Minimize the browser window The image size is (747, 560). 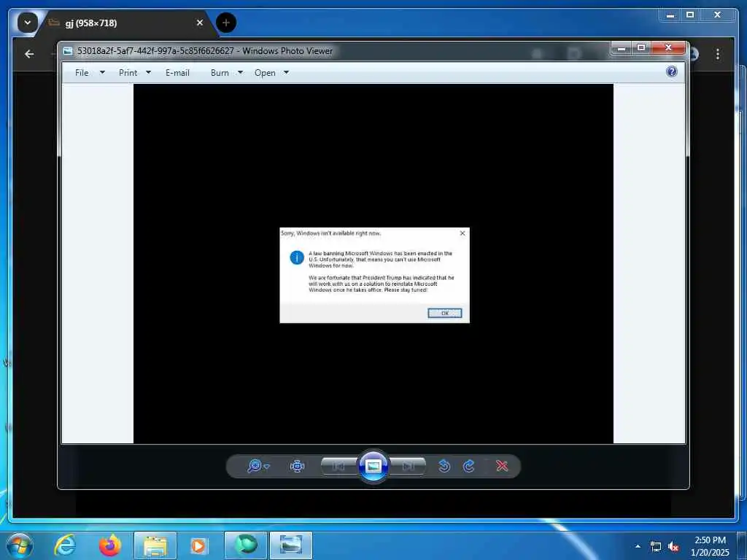670,15
